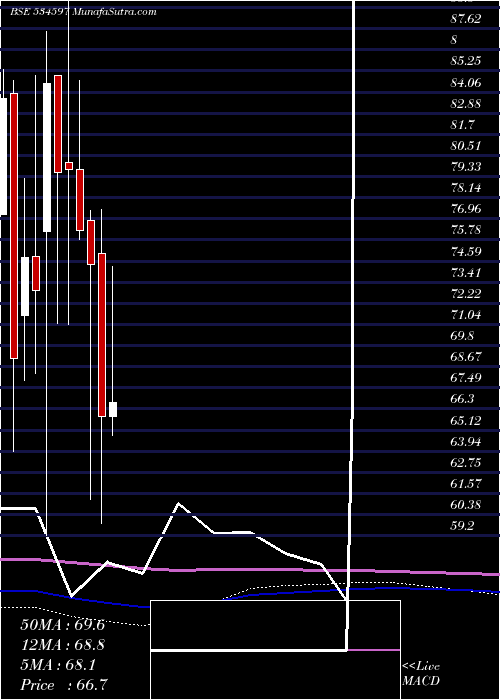Click the 78.14 price axis label

coord(466,188)
